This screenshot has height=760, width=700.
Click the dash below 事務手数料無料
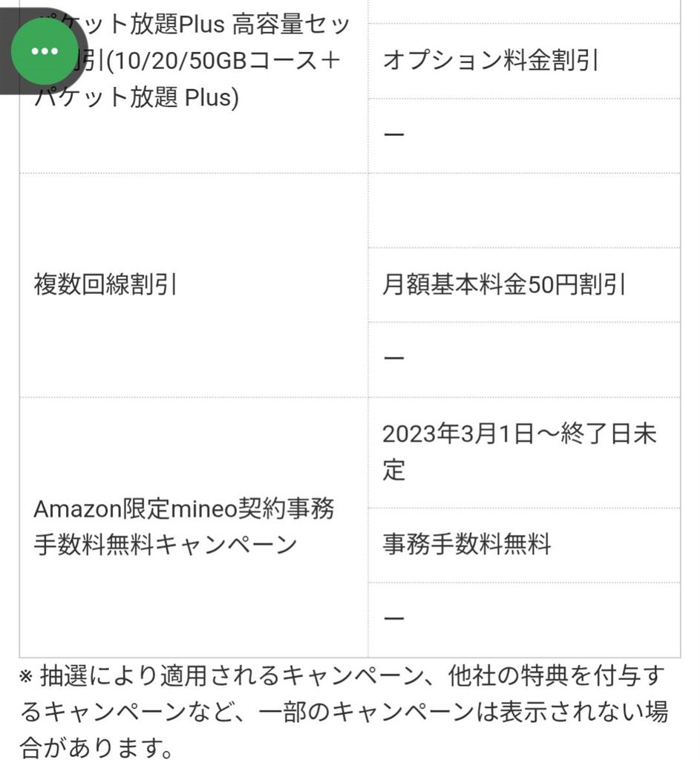393,619
